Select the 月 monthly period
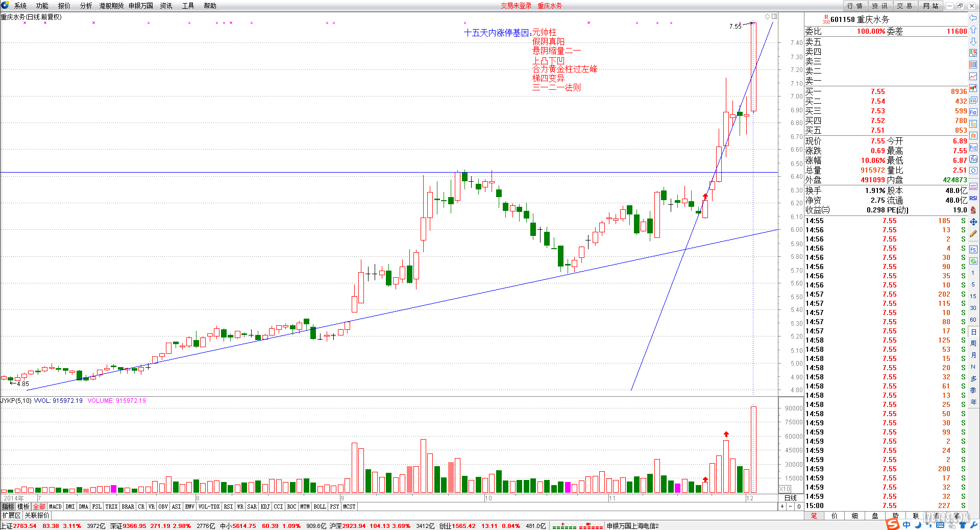The image size is (980, 530). point(973,355)
